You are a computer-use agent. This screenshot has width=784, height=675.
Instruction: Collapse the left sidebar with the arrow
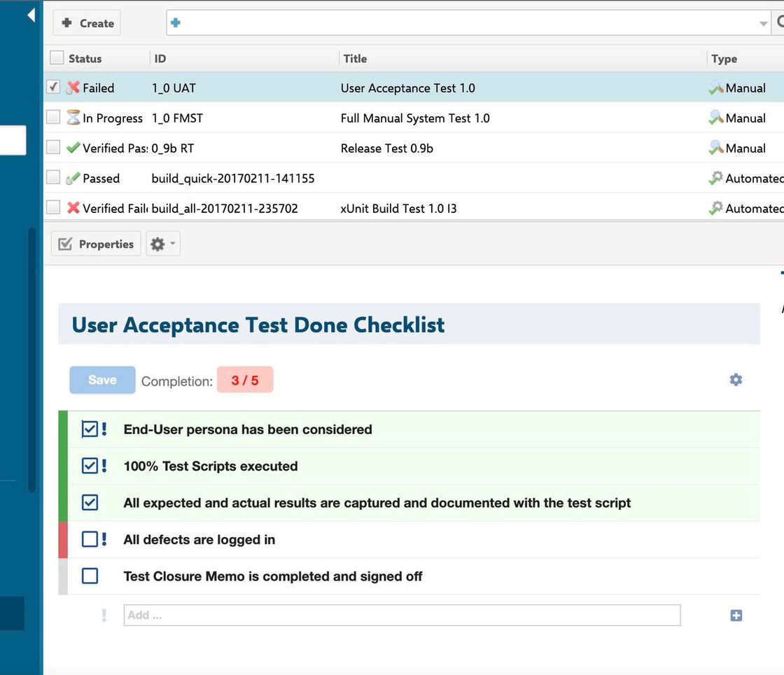click(31, 15)
